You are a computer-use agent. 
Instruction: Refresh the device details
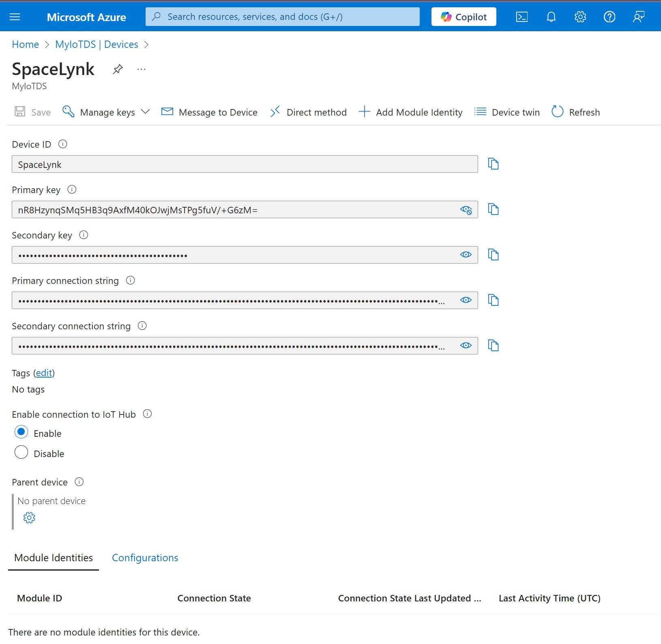click(x=575, y=112)
